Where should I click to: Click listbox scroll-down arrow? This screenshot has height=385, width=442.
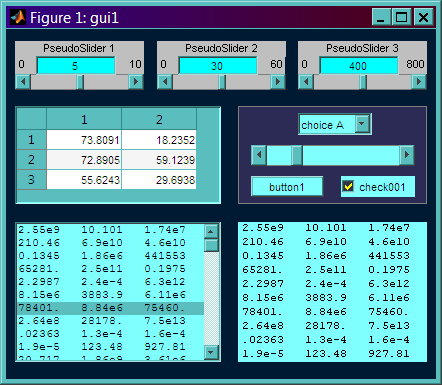[x=211, y=352]
